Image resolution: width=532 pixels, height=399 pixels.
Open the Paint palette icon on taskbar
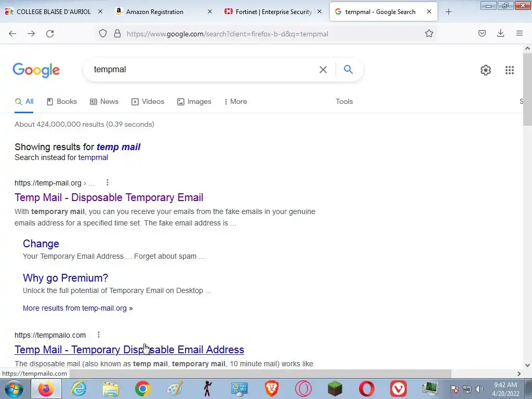pyautogui.click(x=175, y=389)
